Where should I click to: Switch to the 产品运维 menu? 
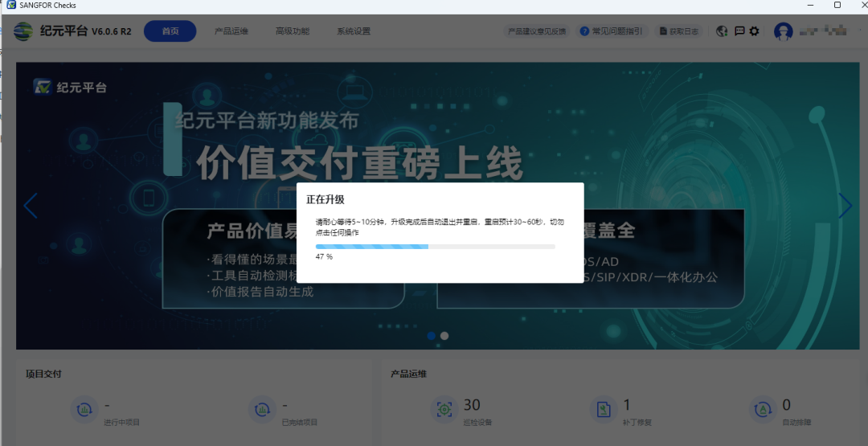coord(231,31)
